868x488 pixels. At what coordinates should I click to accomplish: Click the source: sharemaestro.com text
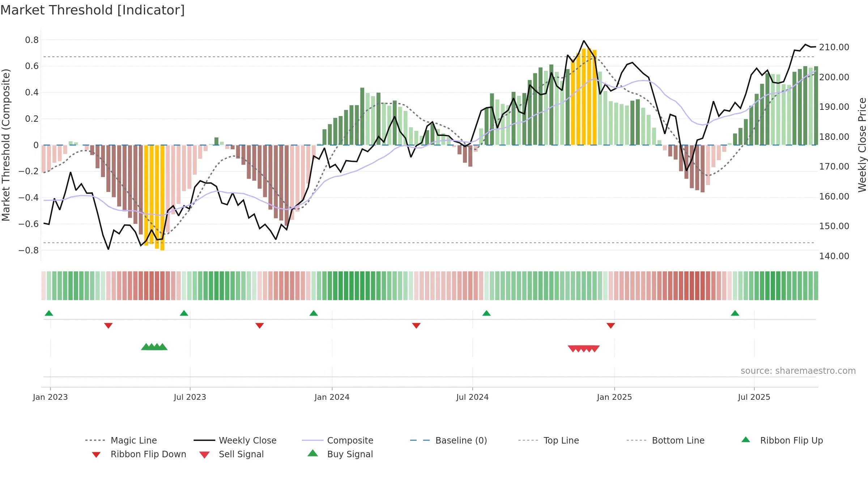point(798,371)
